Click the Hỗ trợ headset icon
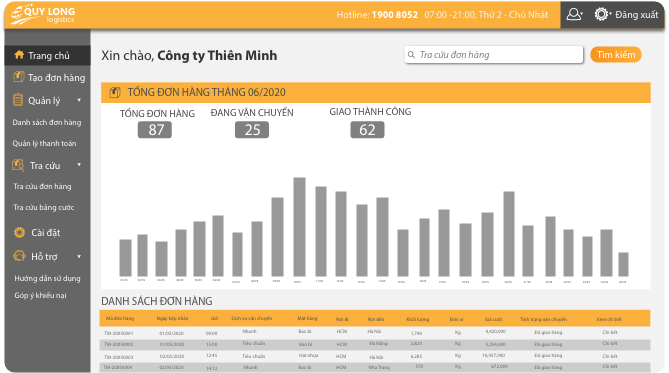 pos(19,256)
